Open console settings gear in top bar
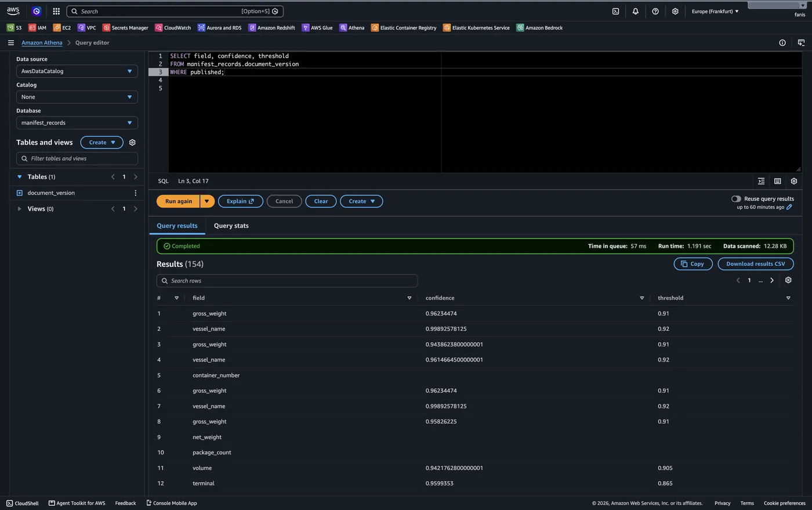Viewport: 812px width, 510px height. pos(675,11)
